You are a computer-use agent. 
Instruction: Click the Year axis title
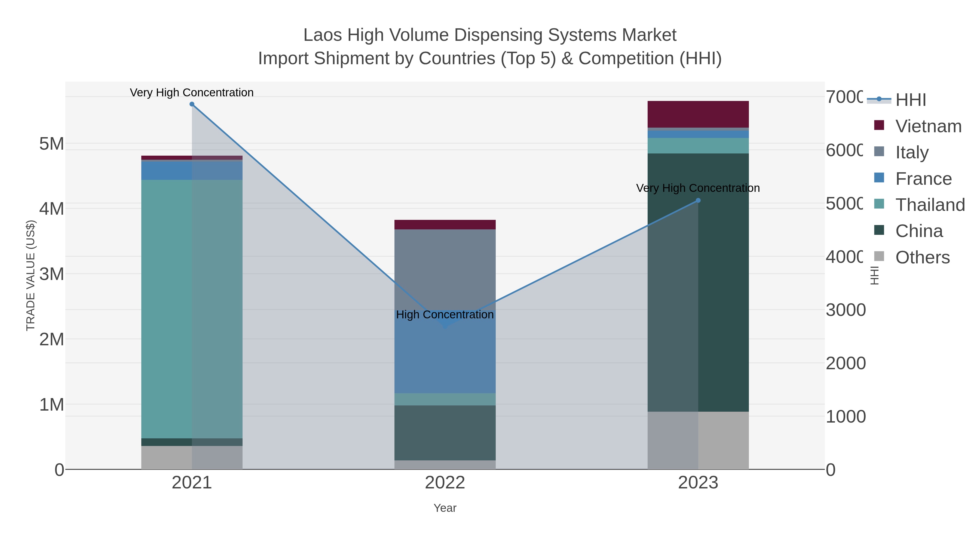tap(445, 508)
